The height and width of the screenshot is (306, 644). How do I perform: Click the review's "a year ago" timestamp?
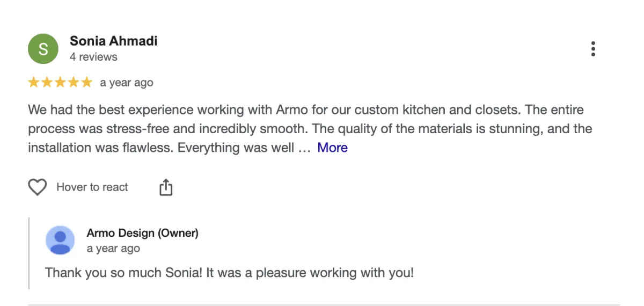click(127, 83)
